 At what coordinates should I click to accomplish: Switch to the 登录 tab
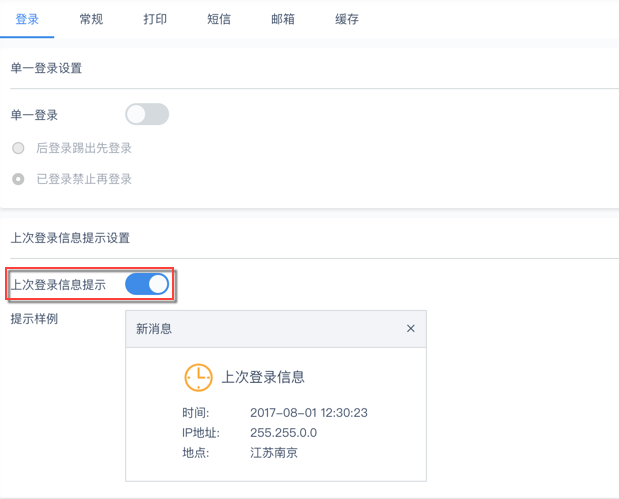point(27,19)
